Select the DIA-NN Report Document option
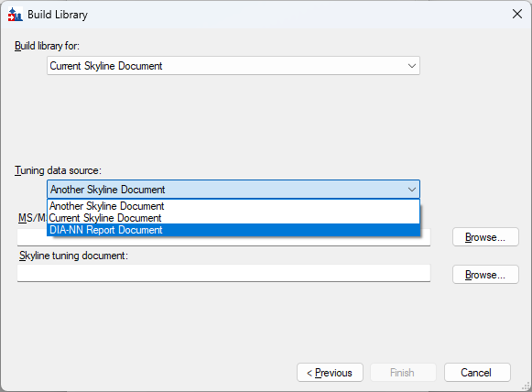This screenshot has width=532, height=392. (233, 230)
